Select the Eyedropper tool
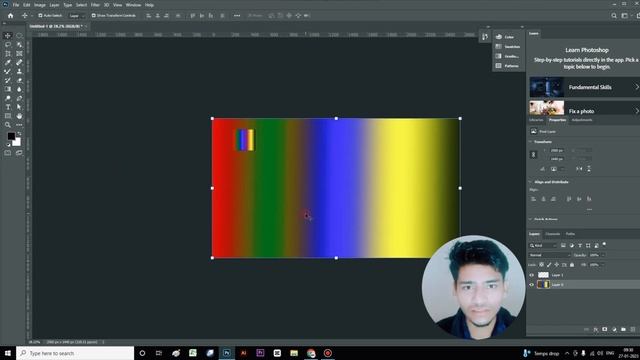This screenshot has height=360, width=640. click(8, 63)
